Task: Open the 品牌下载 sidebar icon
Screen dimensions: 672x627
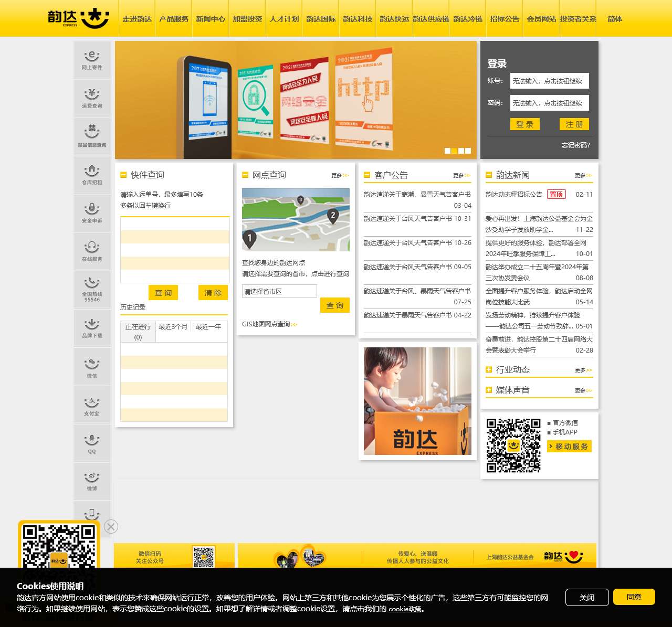Action: click(92, 328)
